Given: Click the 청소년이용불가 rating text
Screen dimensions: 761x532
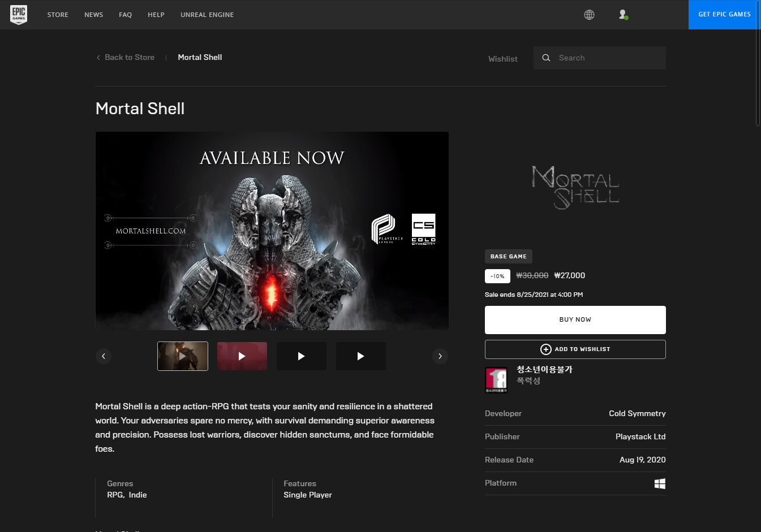Looking at the screenshot, I should coord(544,369).
